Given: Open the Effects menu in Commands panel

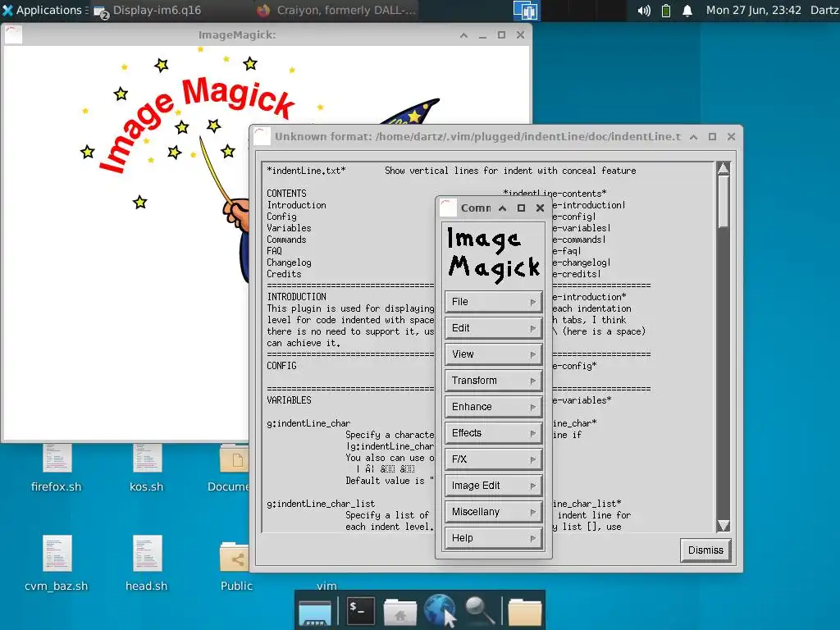Looking at the screenshot, I should pyautogui.click(x=493, y=433).
